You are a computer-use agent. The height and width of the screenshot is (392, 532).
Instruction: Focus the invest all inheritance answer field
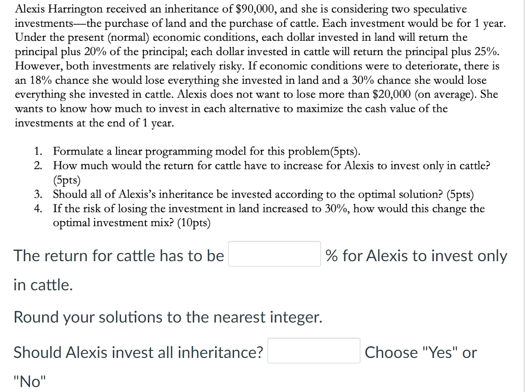[314, 351]
